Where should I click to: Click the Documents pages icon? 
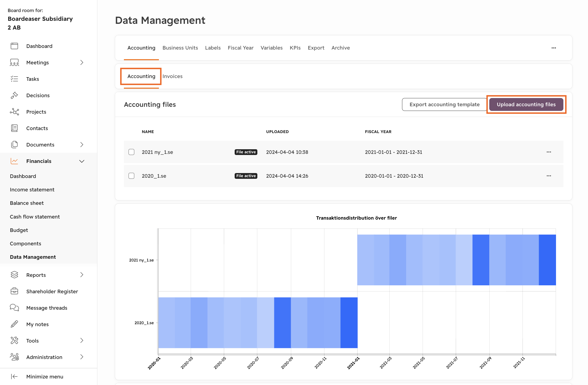point(14,145)
